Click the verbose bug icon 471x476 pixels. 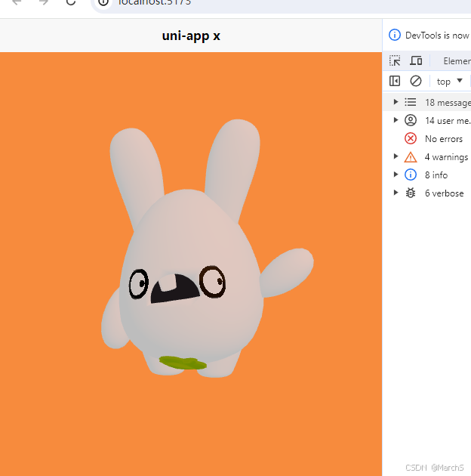point(411,193)
